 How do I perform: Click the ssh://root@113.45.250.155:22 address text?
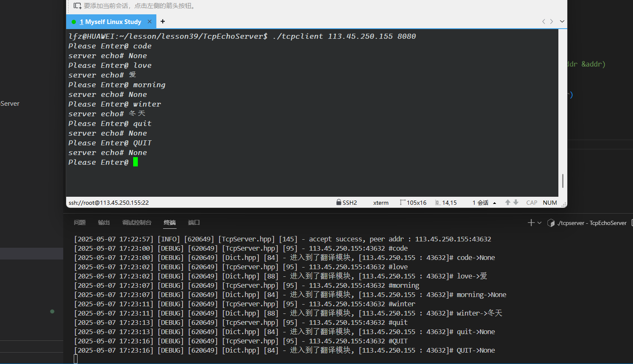109,203
